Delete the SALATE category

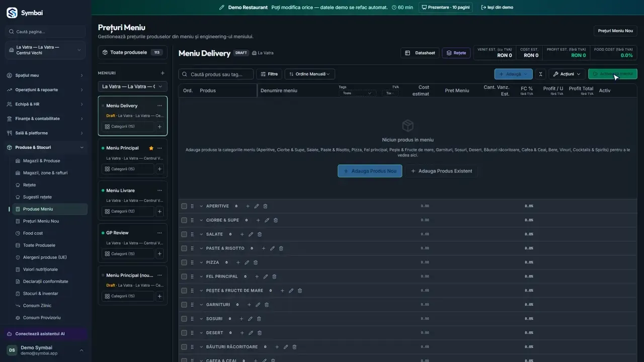260,234
